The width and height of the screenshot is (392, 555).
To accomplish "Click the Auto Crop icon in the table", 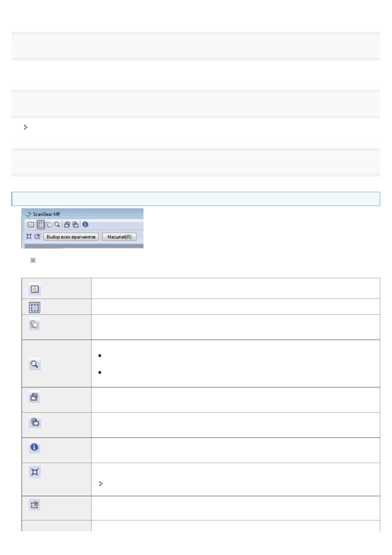I will coord(35,472).
